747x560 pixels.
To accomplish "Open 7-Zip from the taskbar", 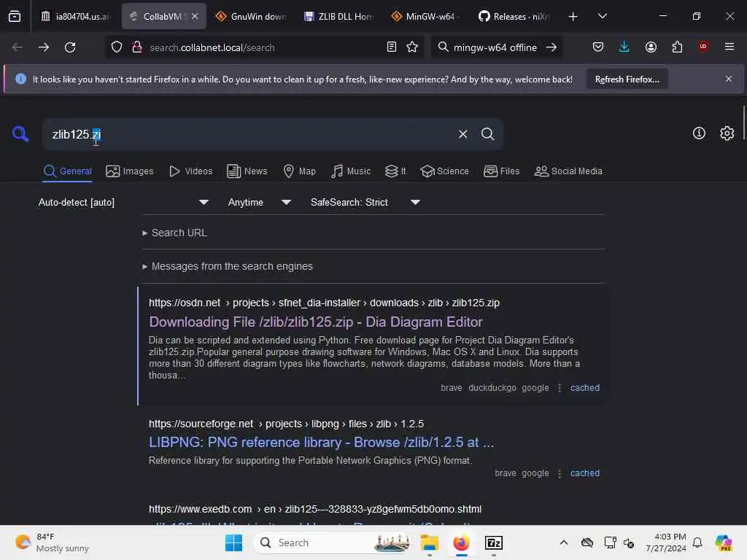I will tap(494, 542).
